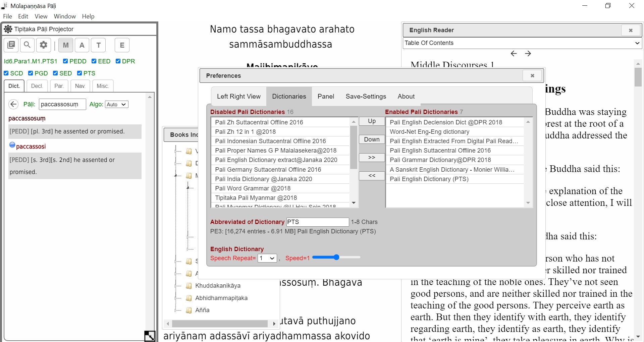Switch to the Panel preferences tab
The width and height of the screenshot is (644, 342).
(326, 96)
